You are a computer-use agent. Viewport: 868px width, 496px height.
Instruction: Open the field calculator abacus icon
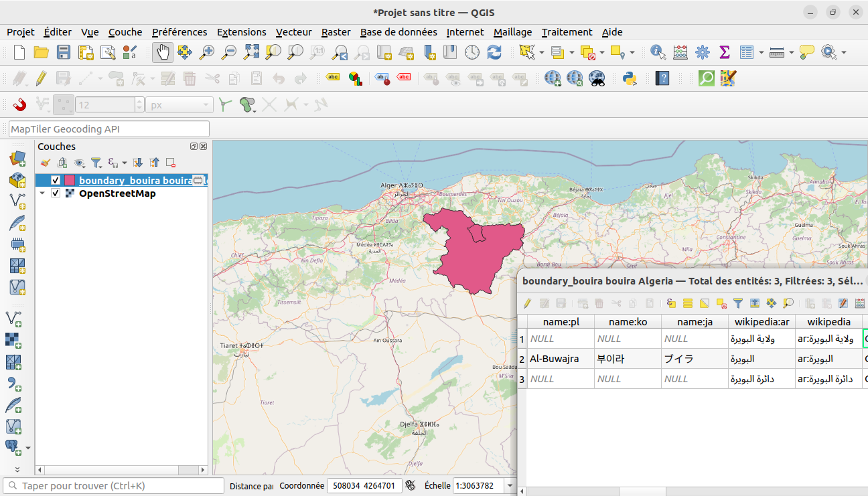tap(680, 52)
